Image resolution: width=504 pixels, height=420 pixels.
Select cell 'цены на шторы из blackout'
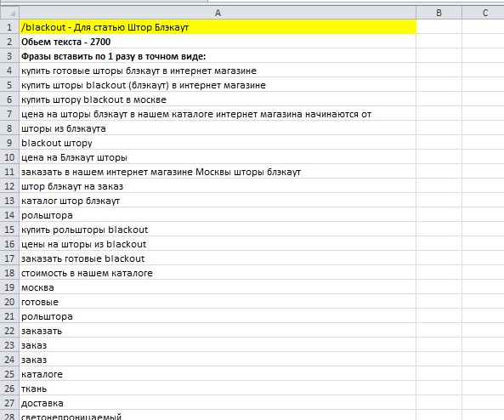218,244
